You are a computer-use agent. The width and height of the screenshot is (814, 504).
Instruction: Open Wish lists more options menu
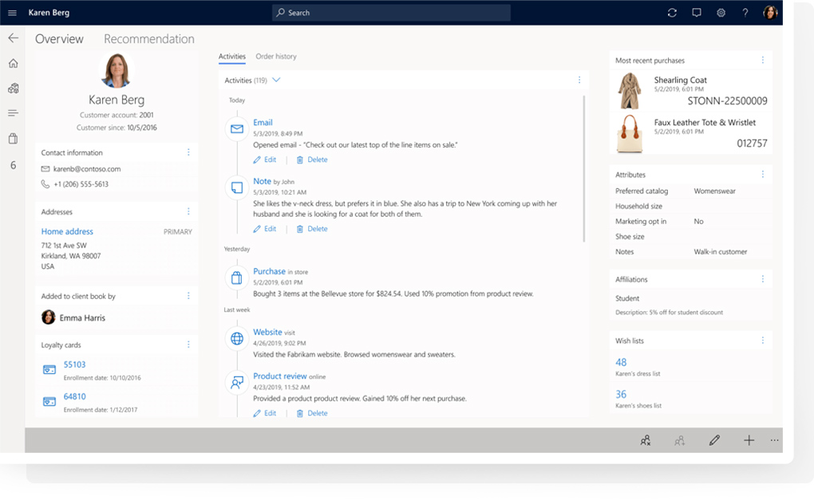point(763,341)
